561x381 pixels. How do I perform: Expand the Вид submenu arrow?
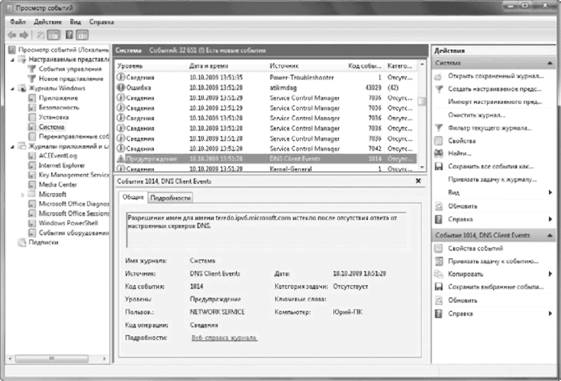[x=550, y=192]
